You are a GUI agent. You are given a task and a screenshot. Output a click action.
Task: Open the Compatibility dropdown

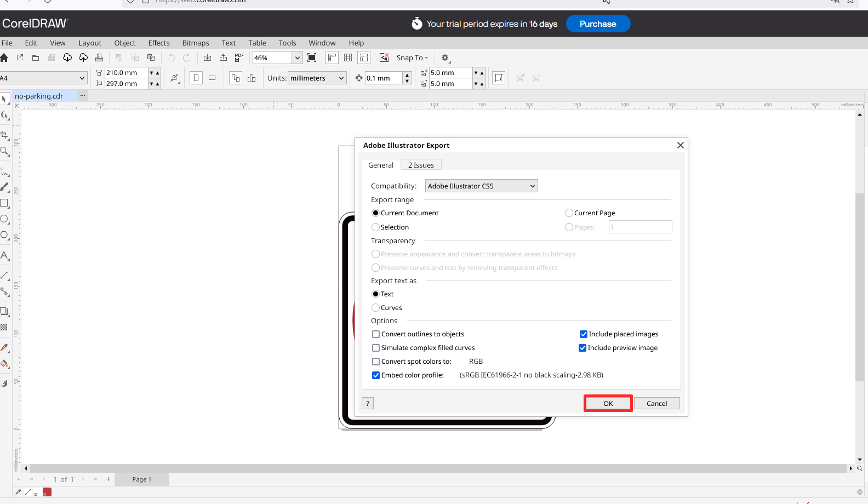point(482,186)
